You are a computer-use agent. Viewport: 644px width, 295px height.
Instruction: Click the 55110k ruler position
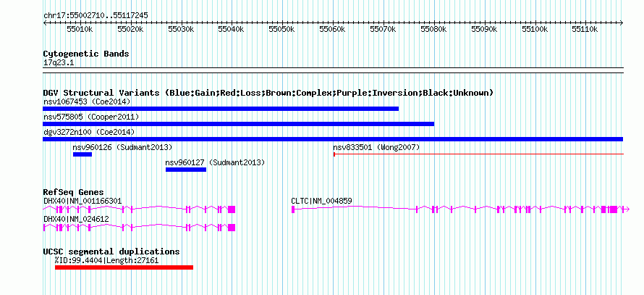[x=585, y=29]
